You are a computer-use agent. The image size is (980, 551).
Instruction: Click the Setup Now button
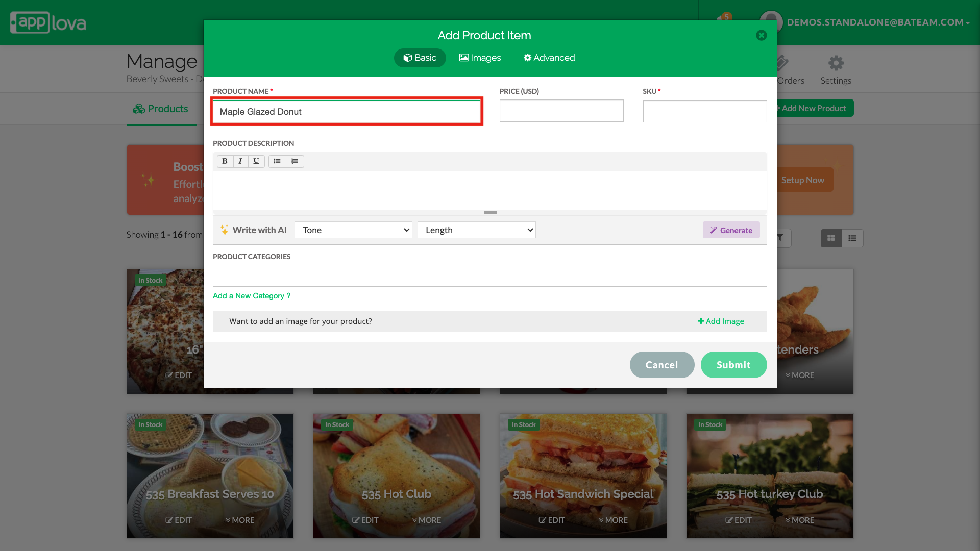[802, 180]
